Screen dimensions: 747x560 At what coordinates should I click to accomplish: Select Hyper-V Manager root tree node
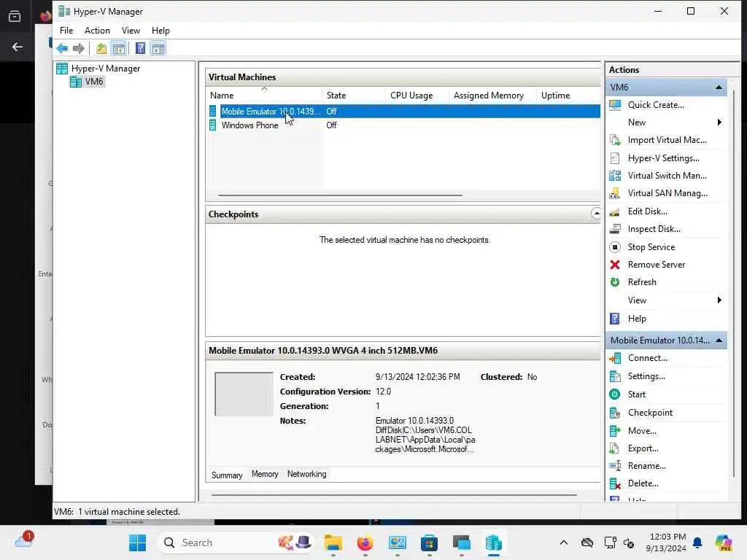pos(106,69)
